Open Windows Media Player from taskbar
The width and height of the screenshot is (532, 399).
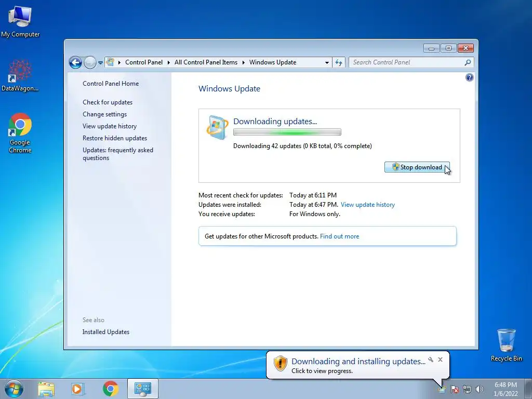pyautogui.click(x=77, y=389)
